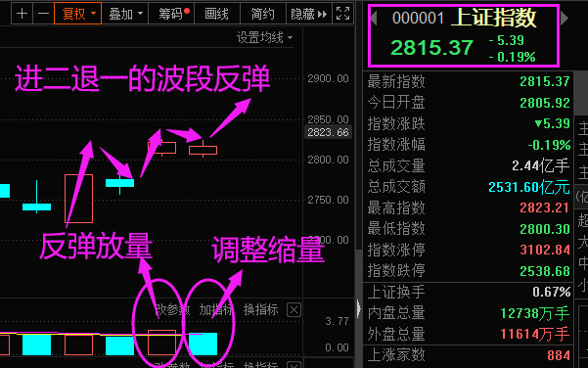Click the fullscreen expand icon
The height and width of the screenshot is (368, 588).
342,14
